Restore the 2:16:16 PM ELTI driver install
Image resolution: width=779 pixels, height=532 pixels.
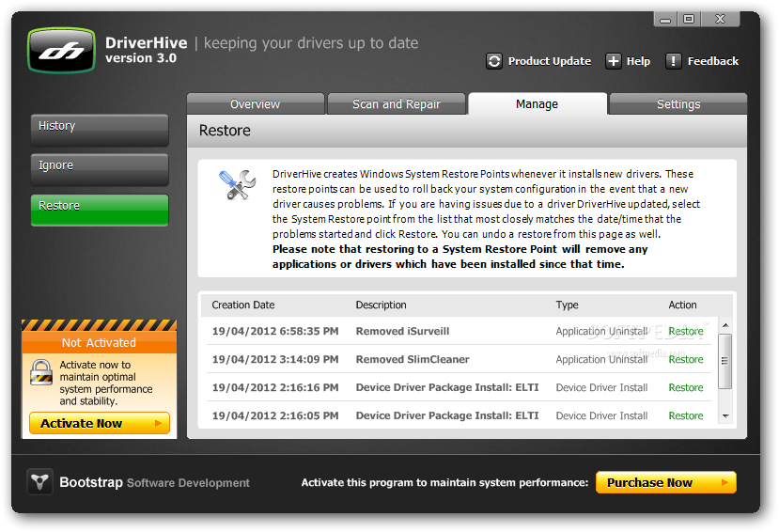click(686, 387)
